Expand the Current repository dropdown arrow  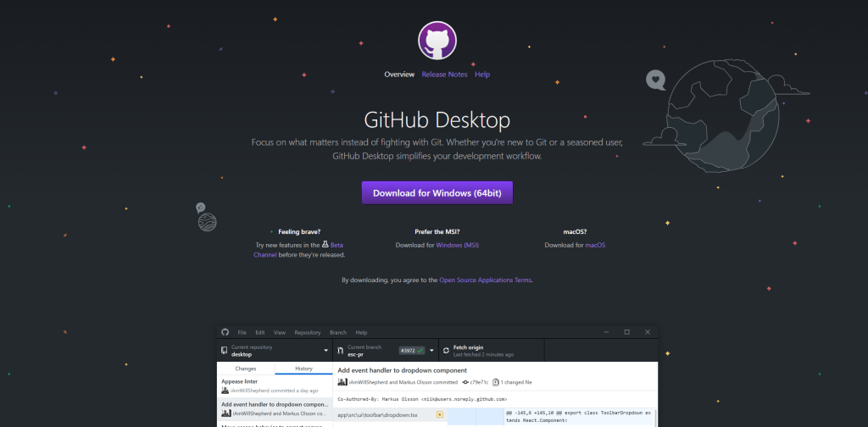coord(326,351)
